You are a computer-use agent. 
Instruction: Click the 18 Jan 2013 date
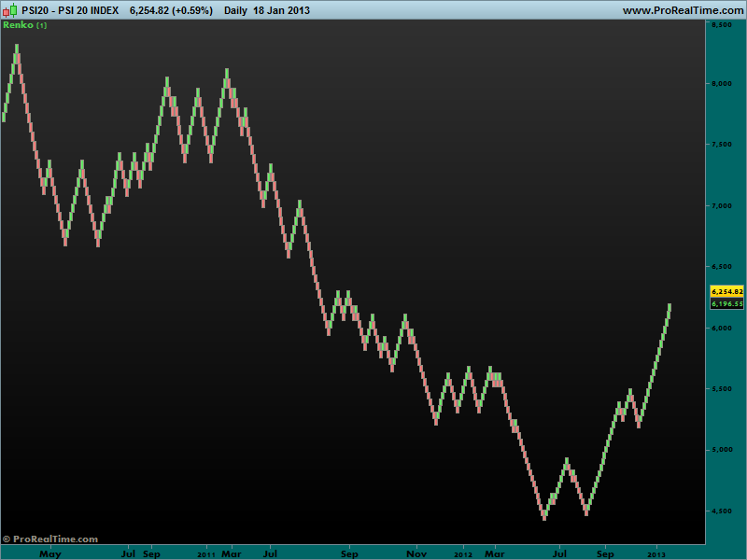click(281, 10)
